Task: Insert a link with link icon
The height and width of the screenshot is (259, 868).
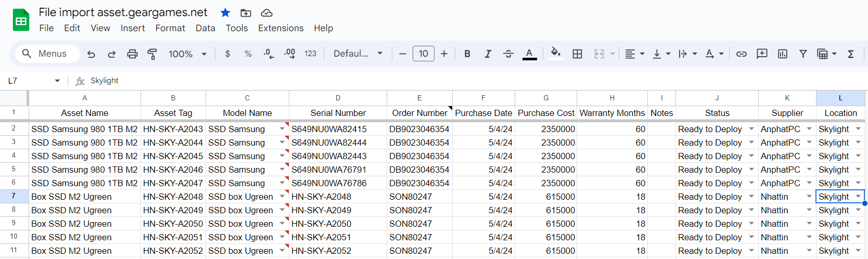Action: click(x=741, y=54)
